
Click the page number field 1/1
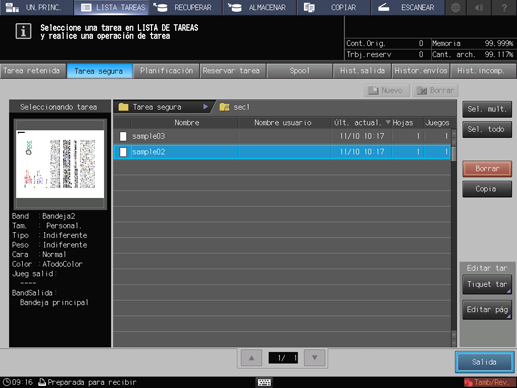283,358
